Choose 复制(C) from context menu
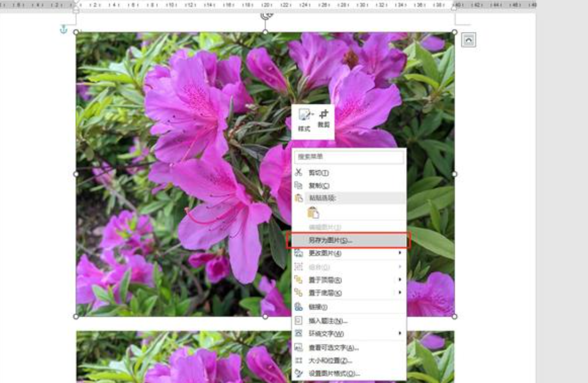Screen dimensions: 588x383 pyautogui.click(x=349, y=185)
